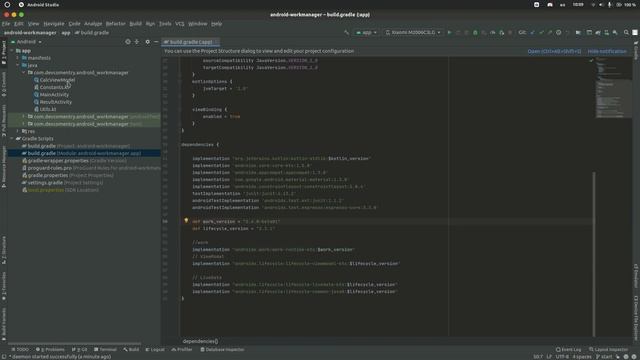Open the app run configuration dropdown
Screen dimensions: 640x360
367,32
